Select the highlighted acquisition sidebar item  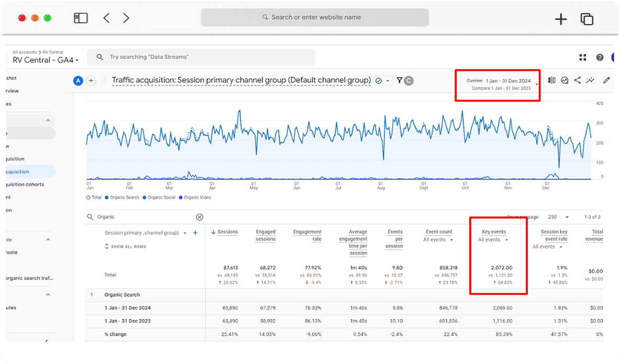click(x=30, y=172)
